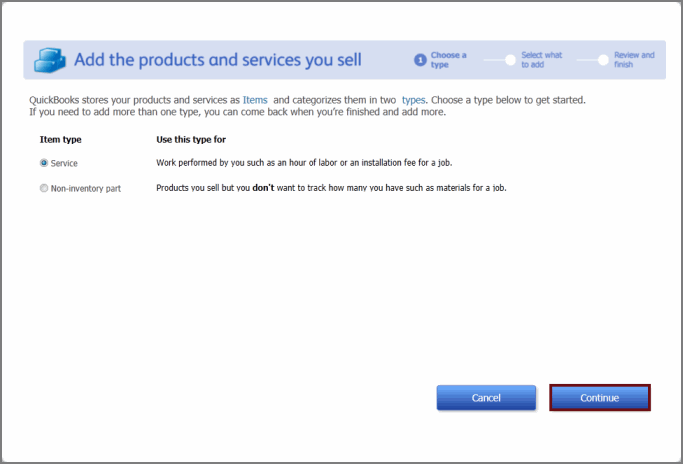
Task: Click the Service label text
Action: click(x=64, y=163)
